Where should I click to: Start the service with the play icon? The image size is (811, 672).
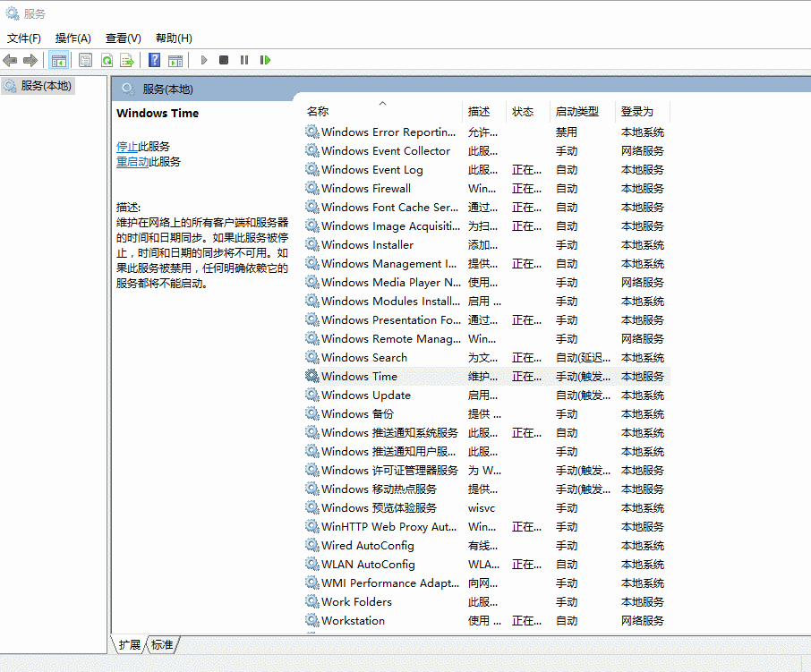(203, 59)
